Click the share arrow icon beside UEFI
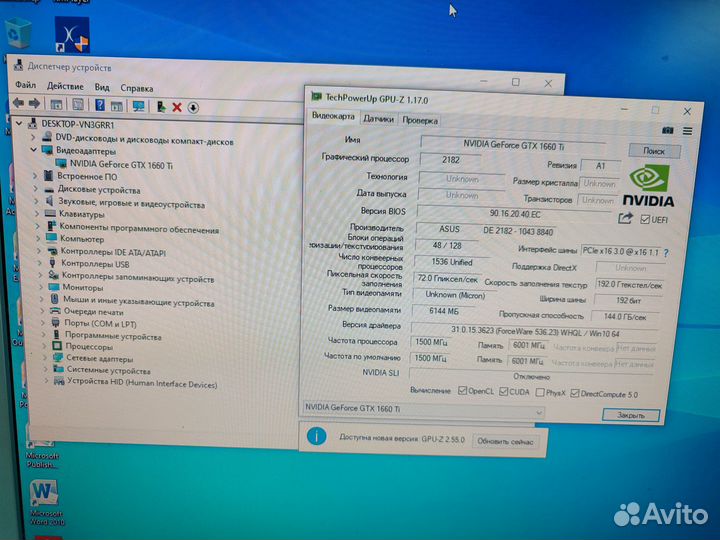 (x=625, y=219)
